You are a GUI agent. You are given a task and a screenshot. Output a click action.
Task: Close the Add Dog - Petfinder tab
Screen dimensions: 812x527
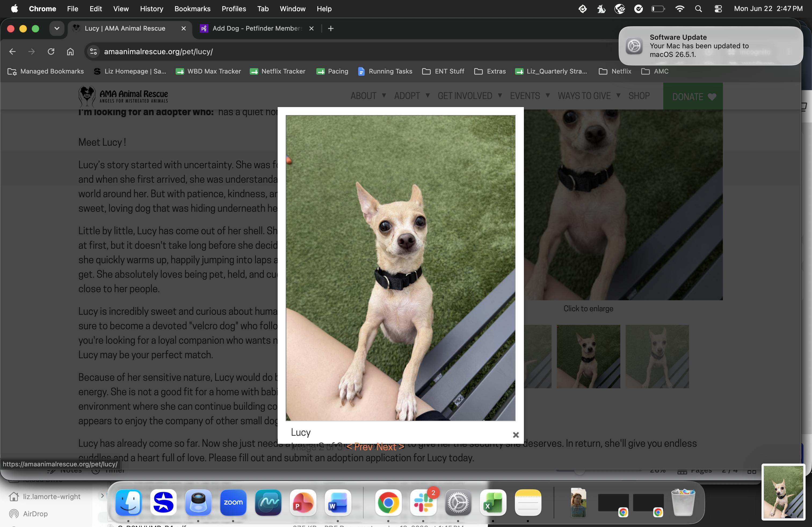[311, 28]
